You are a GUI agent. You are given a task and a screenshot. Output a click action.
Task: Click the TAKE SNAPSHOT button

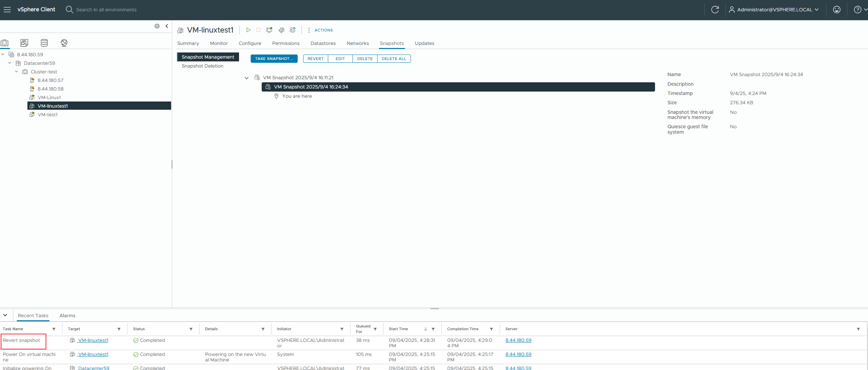click(274, 59)
